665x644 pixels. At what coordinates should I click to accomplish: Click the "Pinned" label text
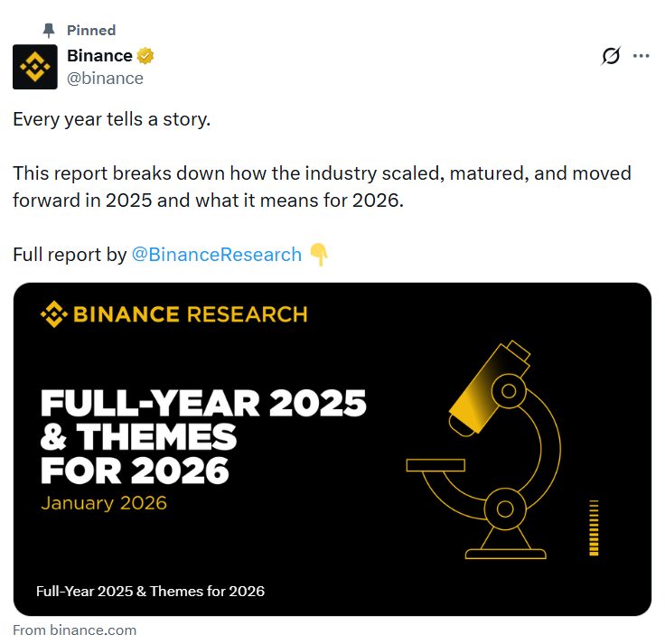[91, 31]
